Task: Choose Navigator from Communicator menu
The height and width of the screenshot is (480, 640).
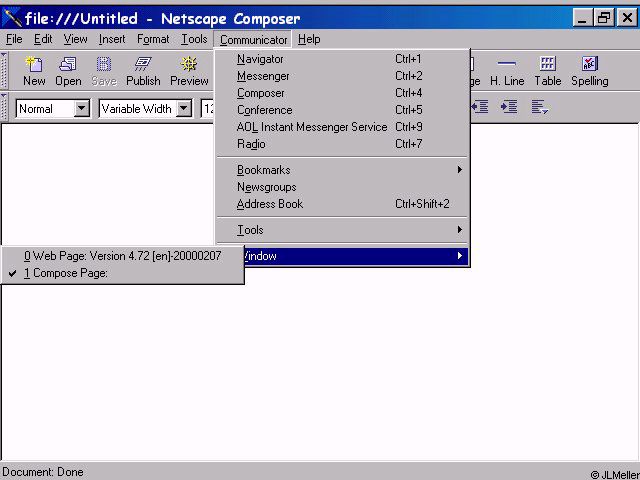Action: click(342, 59)
